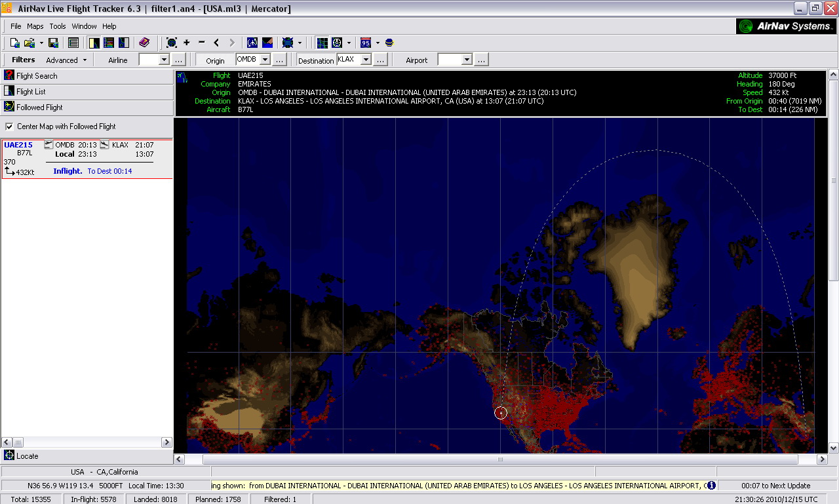839x504 pixels.
Task: Click the Open file folder icon
Action: (29, 43)
